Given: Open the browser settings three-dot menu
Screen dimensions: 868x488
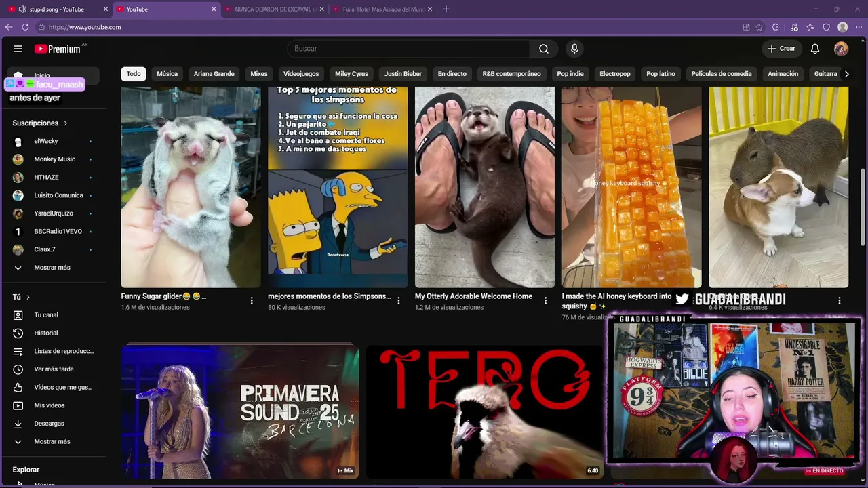Looking at the screenshot, I should (x=859, y=27).
